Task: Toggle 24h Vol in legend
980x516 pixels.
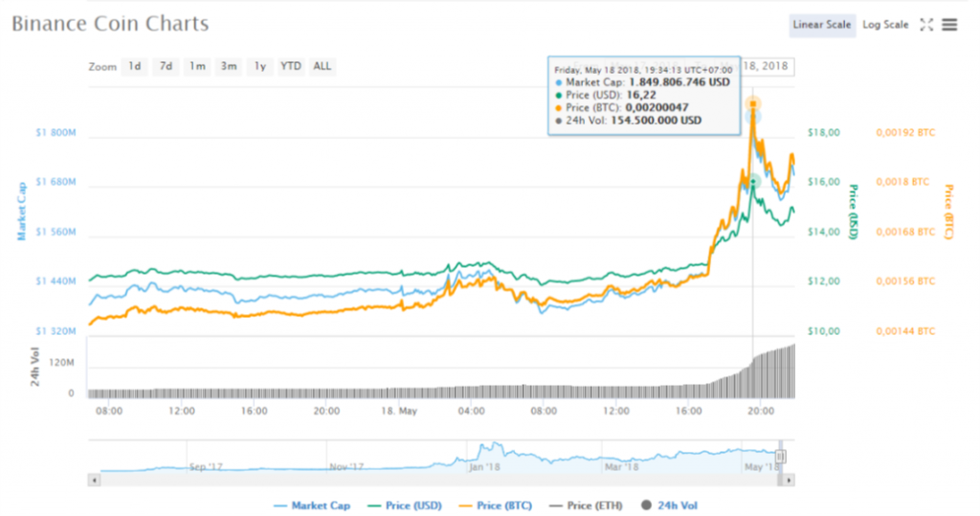Action: tap(677, 505)
